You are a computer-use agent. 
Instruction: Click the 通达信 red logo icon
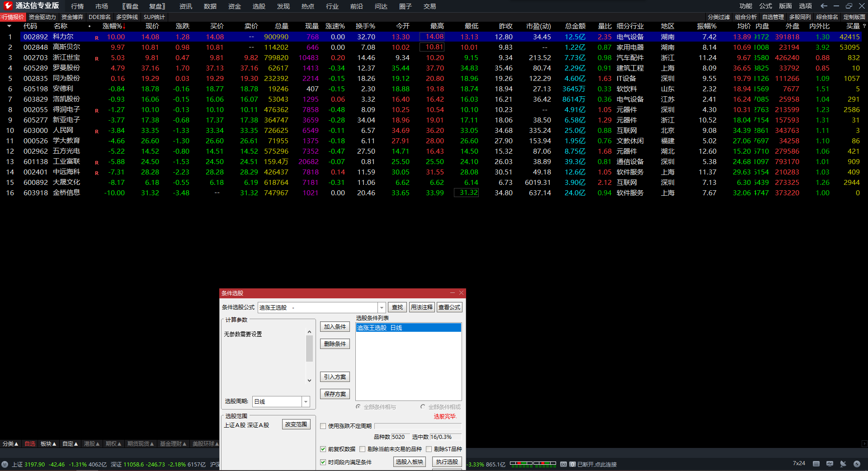point(8,5)
